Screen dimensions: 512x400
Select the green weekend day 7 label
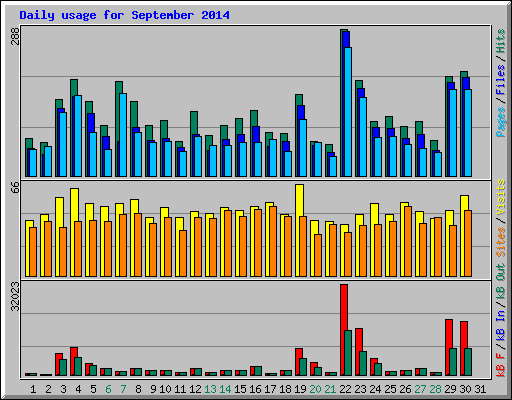(x=123, y=389)
